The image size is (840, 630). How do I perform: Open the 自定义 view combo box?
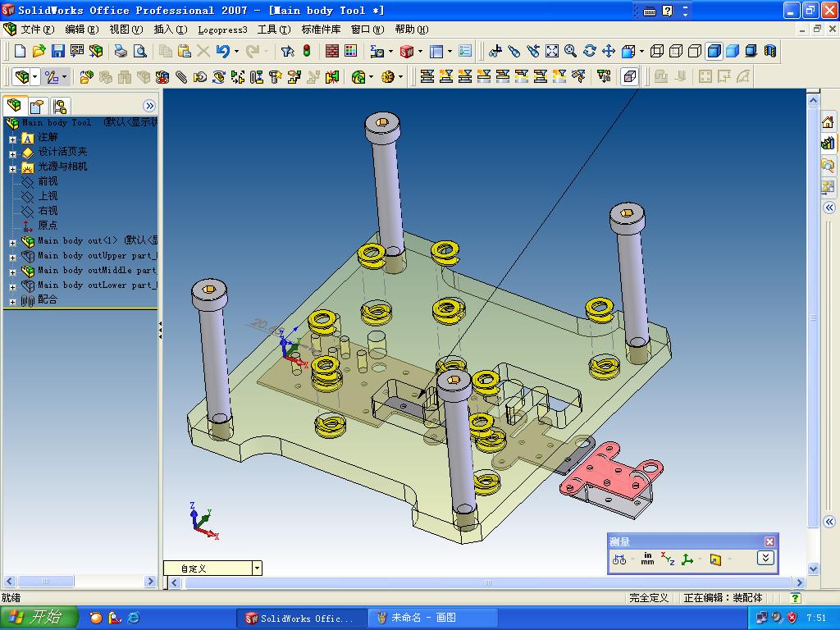tap(212, 568)
